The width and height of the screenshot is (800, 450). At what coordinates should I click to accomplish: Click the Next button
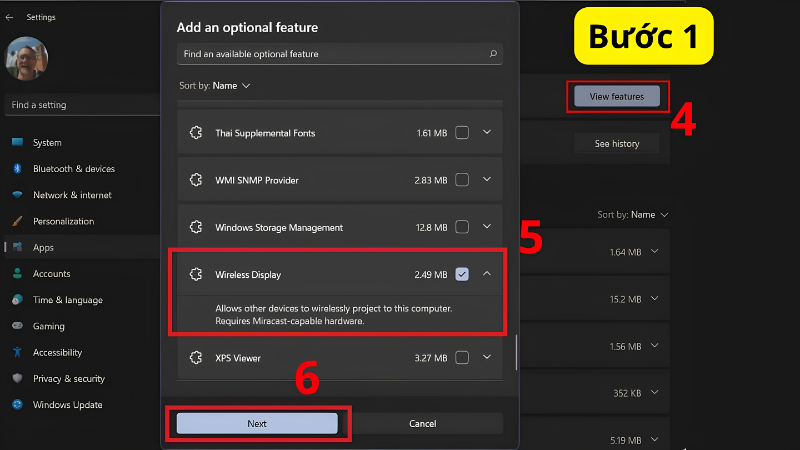(x=257, y=423)
